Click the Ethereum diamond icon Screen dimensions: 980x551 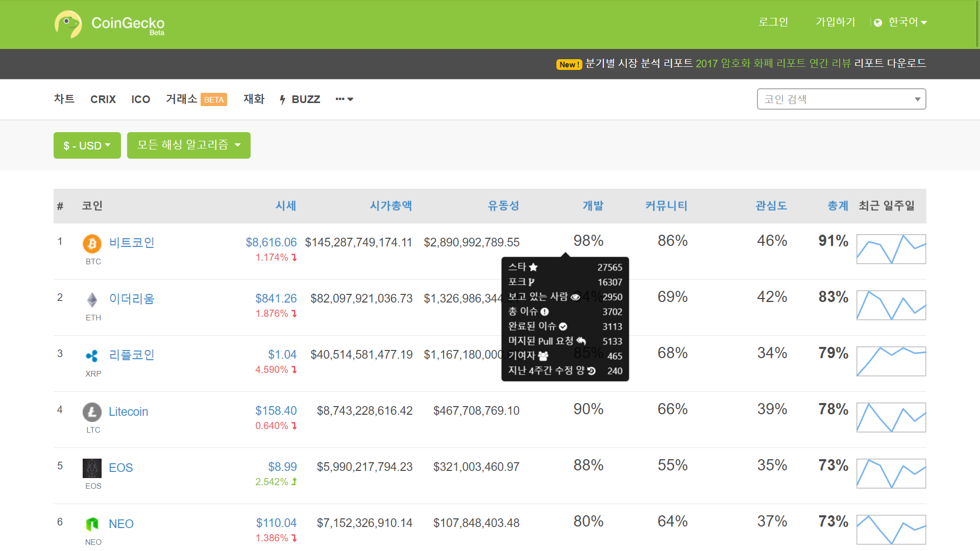92,300
